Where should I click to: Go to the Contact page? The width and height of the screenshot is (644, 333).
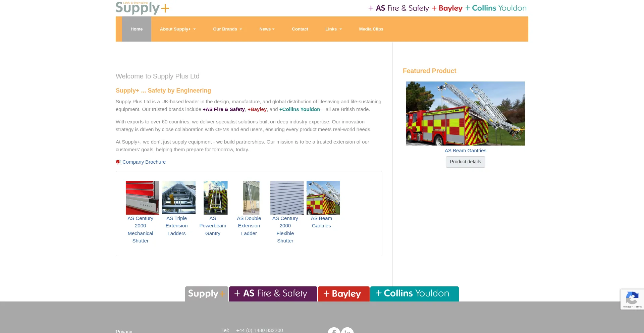pos(300,29)
